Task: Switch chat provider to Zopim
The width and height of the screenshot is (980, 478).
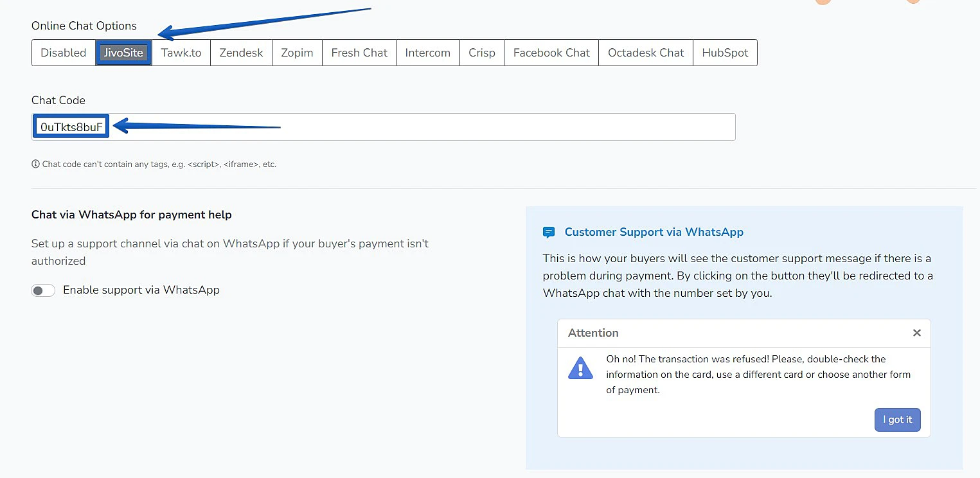Action: 297,53
